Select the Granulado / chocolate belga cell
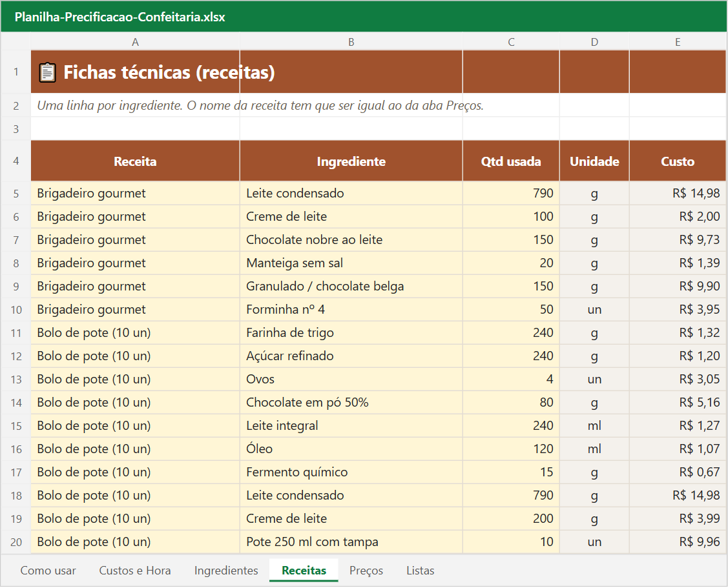Image resolution: width=728 pixels, height=588 pixels. point(351,287)
